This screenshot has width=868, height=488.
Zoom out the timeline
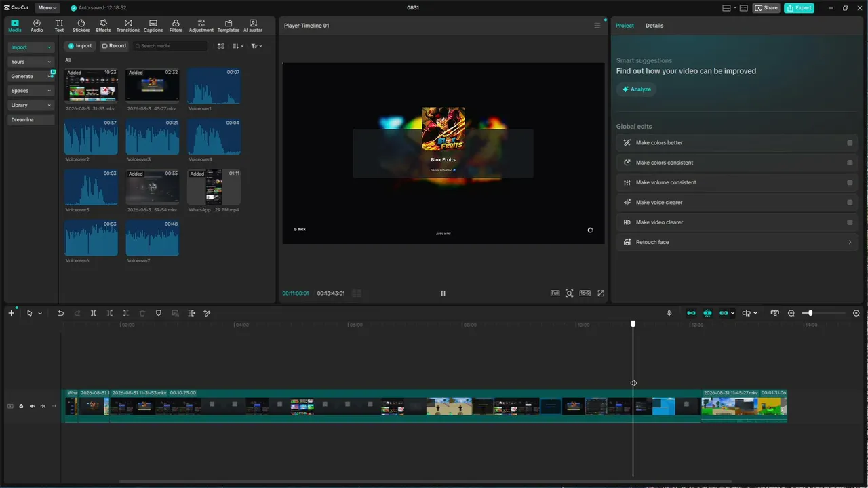pos(791,313)
